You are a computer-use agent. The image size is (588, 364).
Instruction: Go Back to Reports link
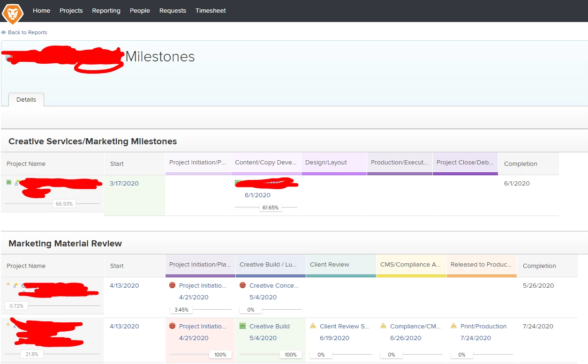[27, 32]
